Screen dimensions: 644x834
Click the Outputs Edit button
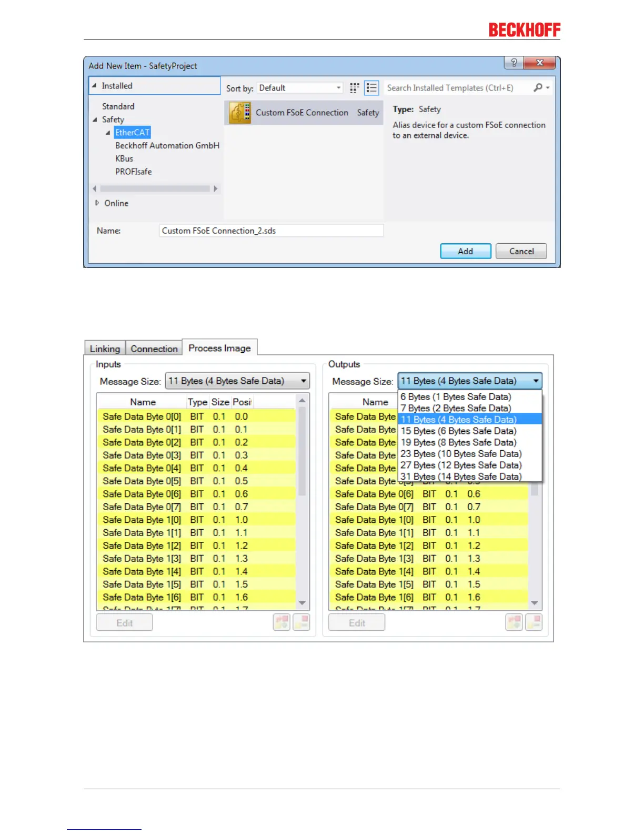[x=357, y=622]
